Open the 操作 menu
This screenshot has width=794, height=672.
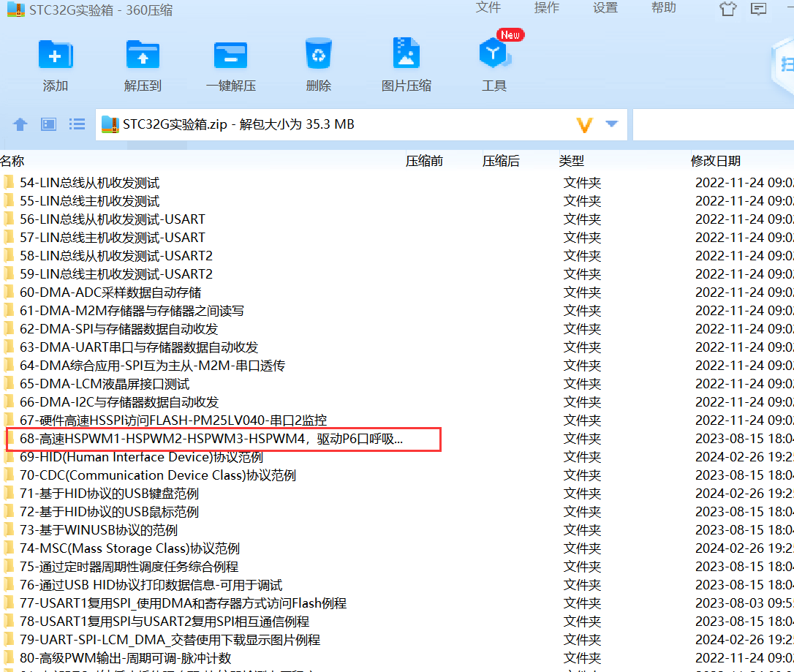point(547,7)
